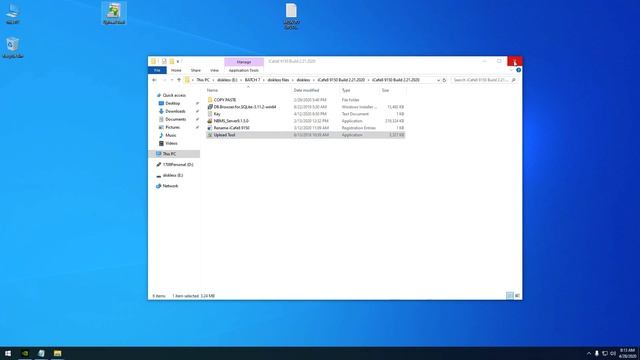Select the blank document file on desktop

291,16
